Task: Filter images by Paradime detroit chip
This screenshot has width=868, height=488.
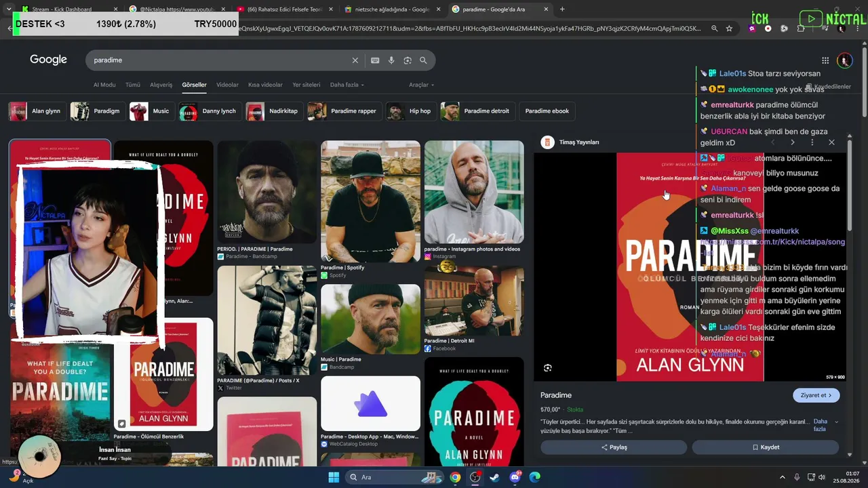Action: click(x=477, y=111)
